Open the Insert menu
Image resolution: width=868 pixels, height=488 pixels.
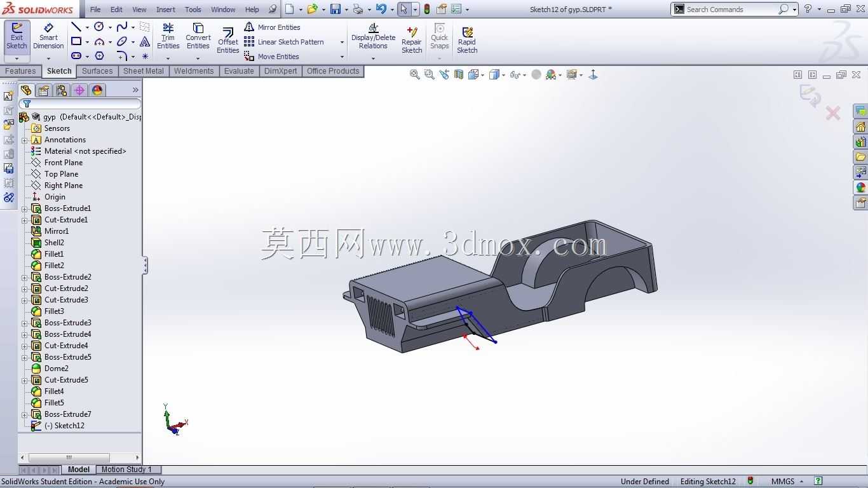click(x=166, y=10)
